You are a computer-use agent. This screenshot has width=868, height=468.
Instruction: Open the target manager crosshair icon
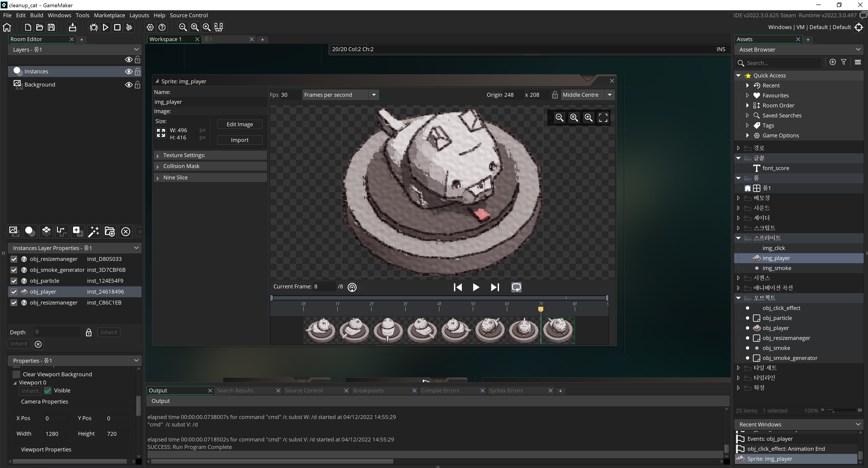(859, 27)
